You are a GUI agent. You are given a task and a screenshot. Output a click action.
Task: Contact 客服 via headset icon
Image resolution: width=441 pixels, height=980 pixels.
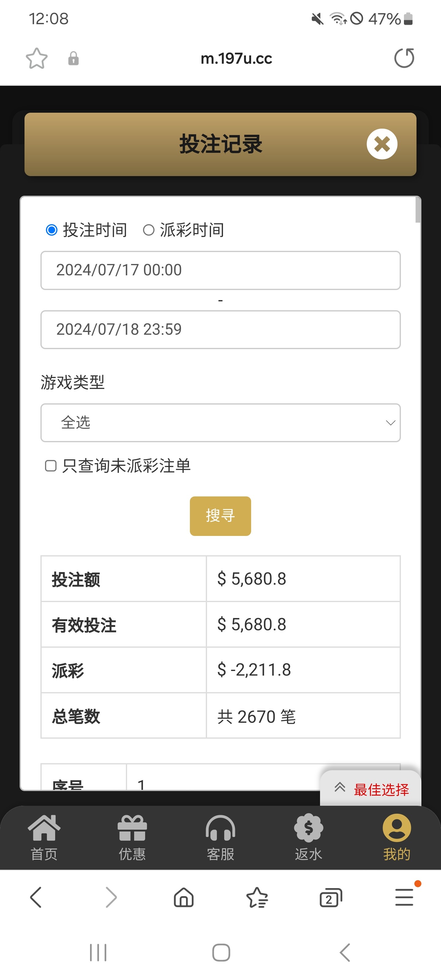[220, 837]
